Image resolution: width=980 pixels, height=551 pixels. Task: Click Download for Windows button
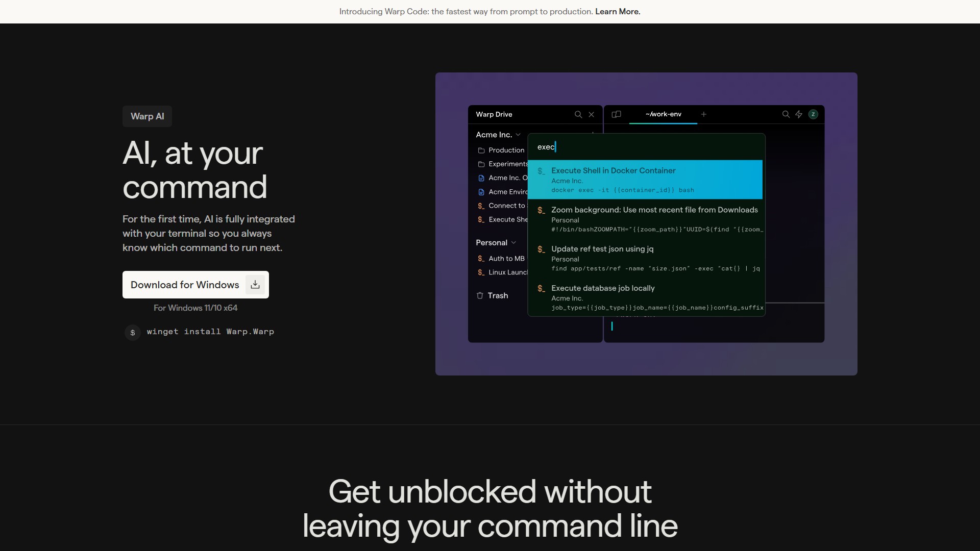tap(195, 285)
